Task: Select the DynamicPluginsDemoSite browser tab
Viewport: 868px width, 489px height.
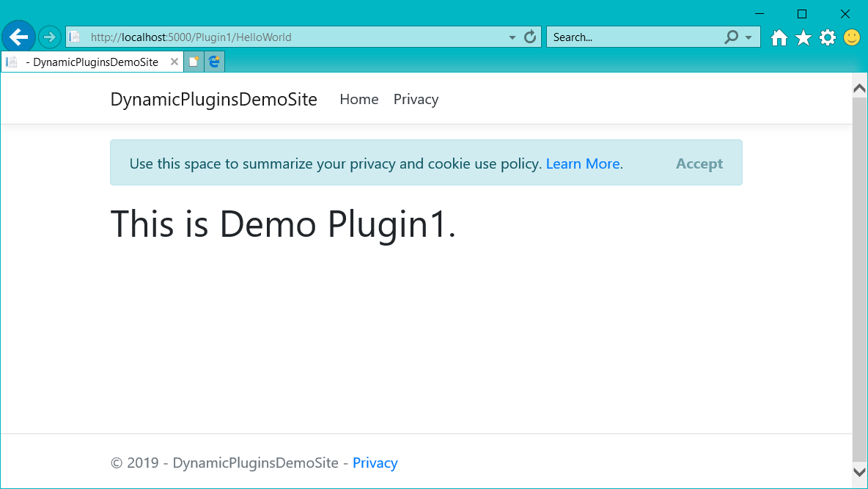Action: [90, 62]
